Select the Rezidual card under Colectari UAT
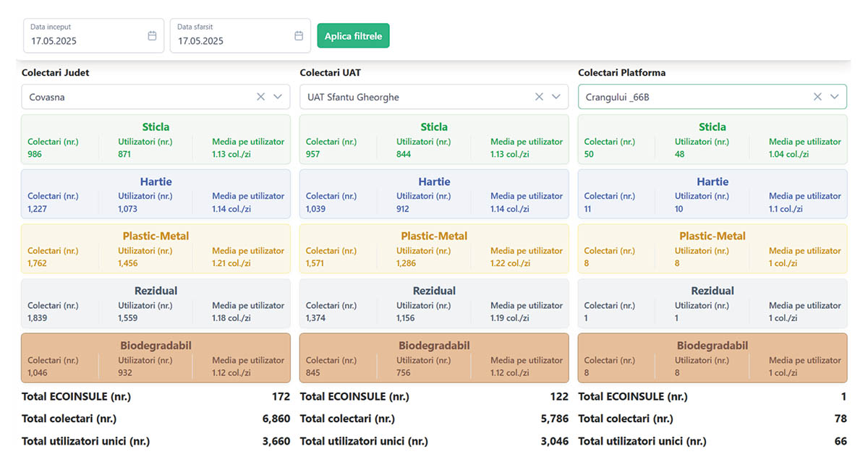This screenshot has height=462, width=868. 434,304
